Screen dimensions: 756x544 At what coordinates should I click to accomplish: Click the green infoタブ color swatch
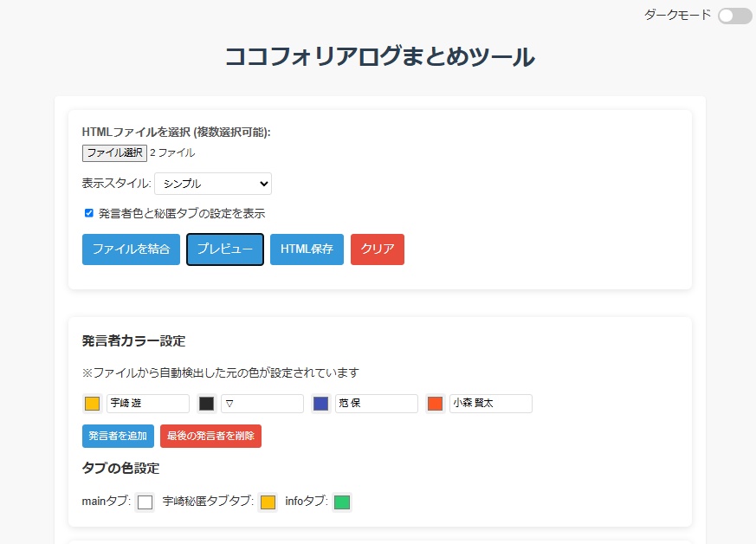tap(341, 502)
